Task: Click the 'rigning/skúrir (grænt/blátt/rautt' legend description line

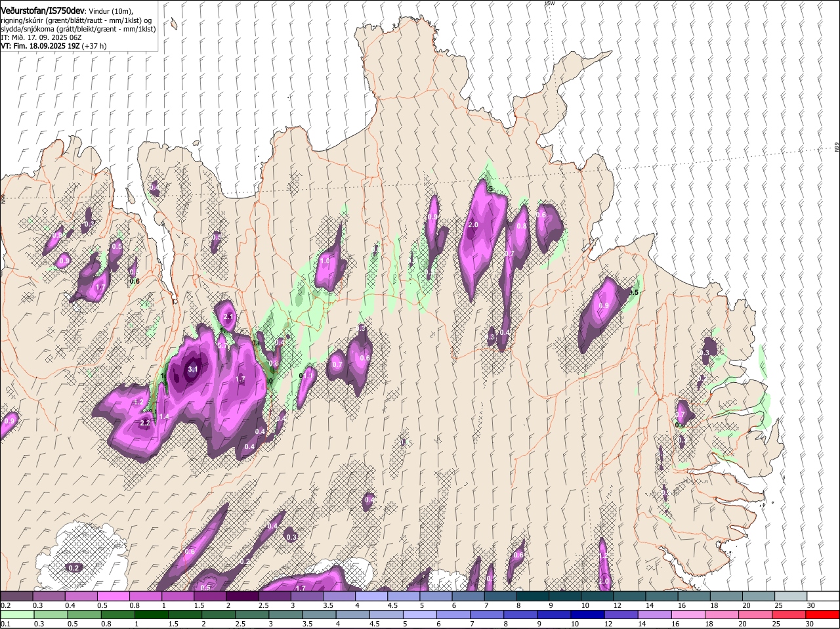Action: [76, 20]
